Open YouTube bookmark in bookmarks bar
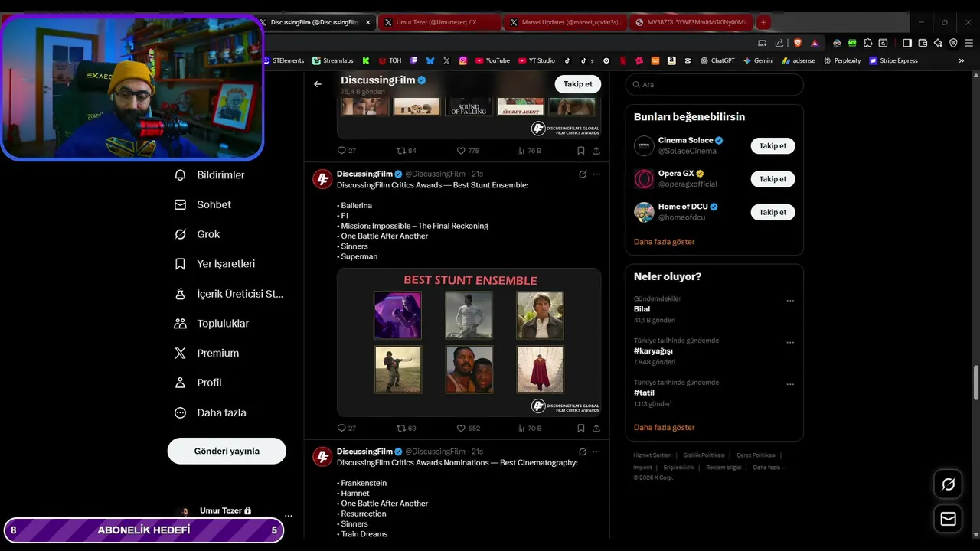The width and height of the screenshot is (980, 551). [492, 60]
